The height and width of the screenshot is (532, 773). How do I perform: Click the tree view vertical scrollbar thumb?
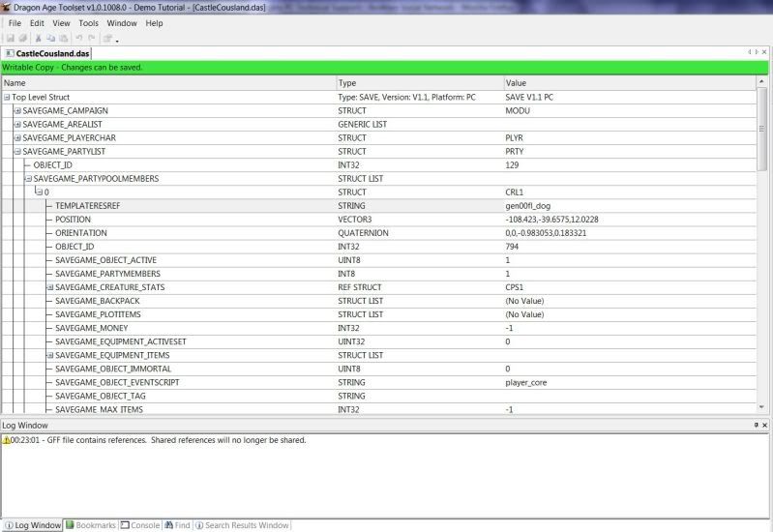coord(761,130)
